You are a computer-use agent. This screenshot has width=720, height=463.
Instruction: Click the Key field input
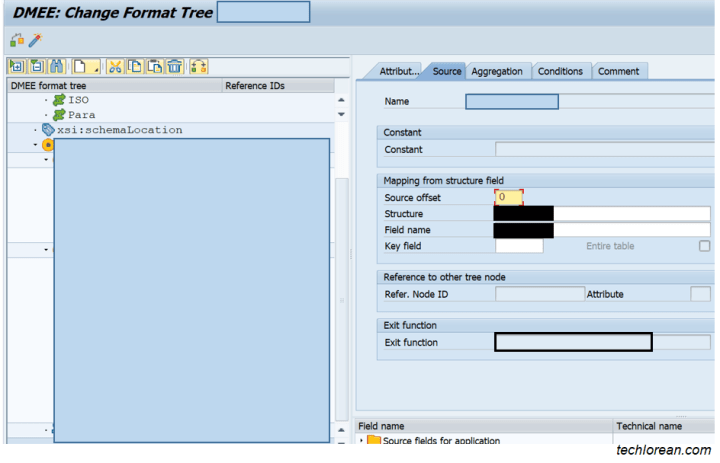point(519,246)
